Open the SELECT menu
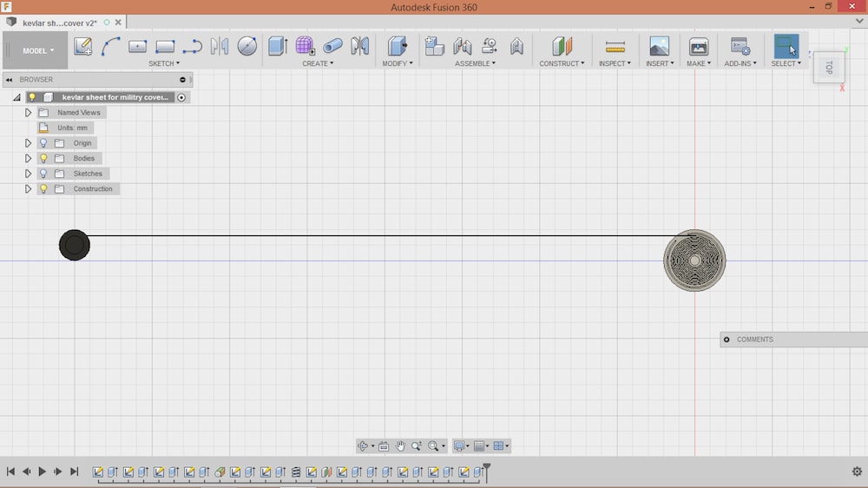The width and height of the screenshot is (868, 488). [786, 63]
